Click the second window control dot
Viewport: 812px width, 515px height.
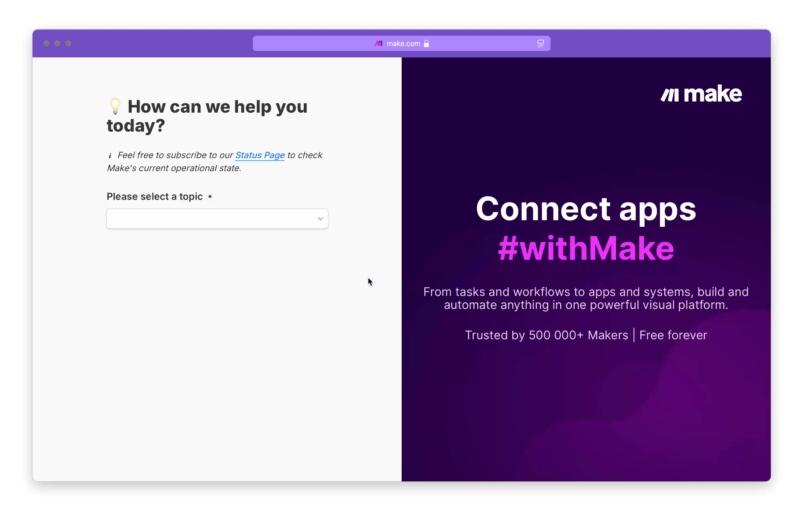tap(57, 43)
